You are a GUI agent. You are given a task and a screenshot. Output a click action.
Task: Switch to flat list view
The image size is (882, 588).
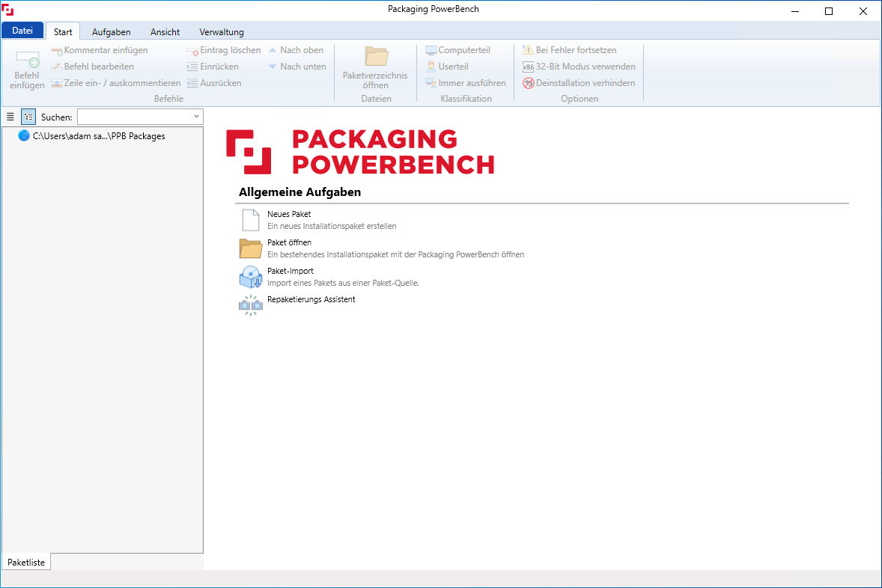[x=10, y=117]
